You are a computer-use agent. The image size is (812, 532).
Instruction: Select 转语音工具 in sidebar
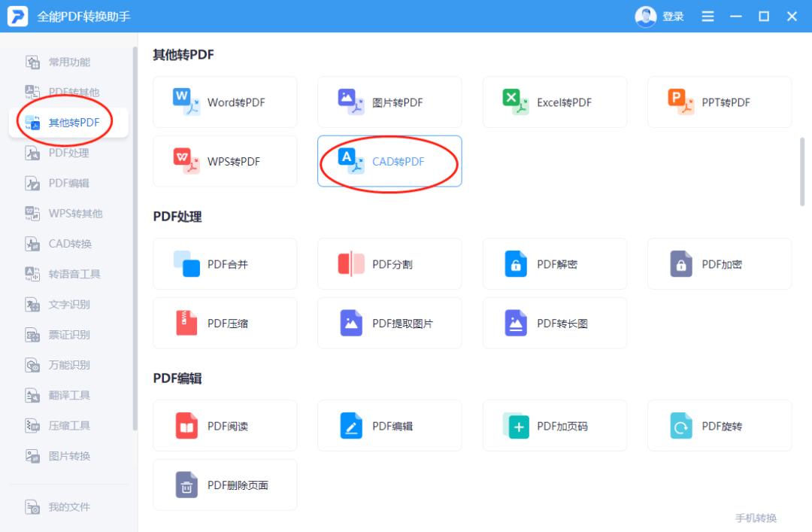(x=68, y=274)
